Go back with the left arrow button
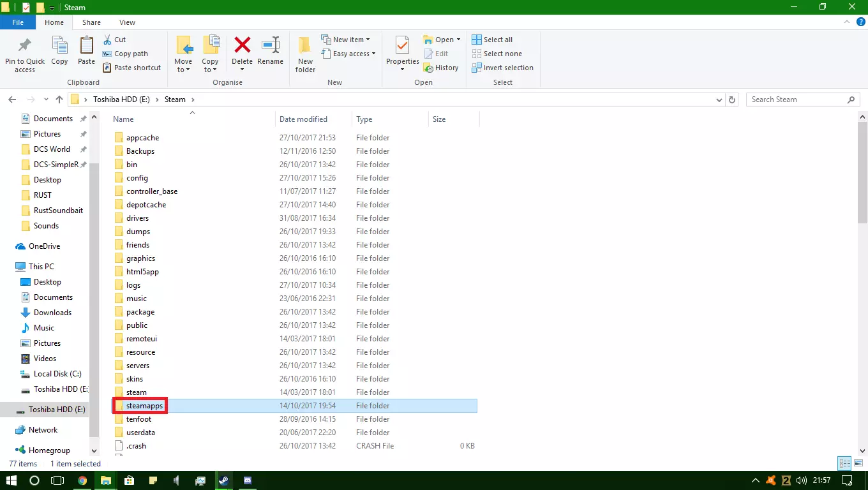Image resolution: width=868 pixels, height=490 pixels. 12,100
